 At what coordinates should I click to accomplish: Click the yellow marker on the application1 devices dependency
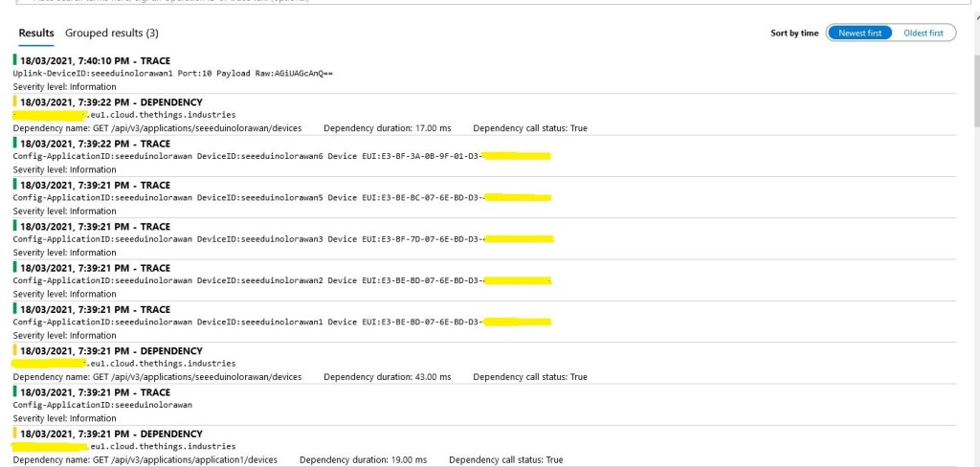point(14,434)
